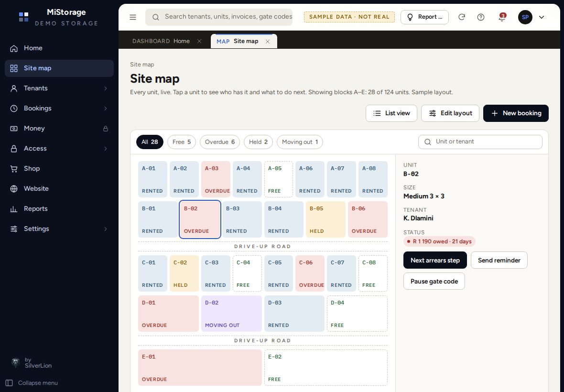Select held unit C-02

[184, 273]
